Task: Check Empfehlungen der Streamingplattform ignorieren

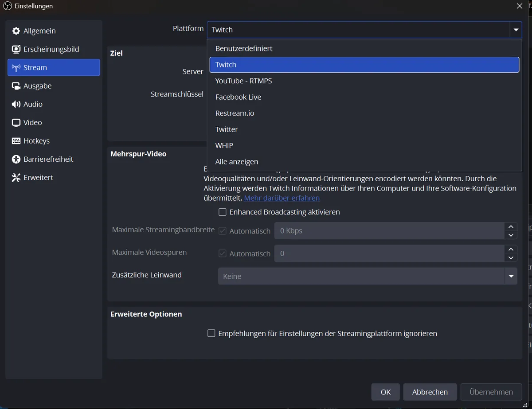Action: click(211, 333)
